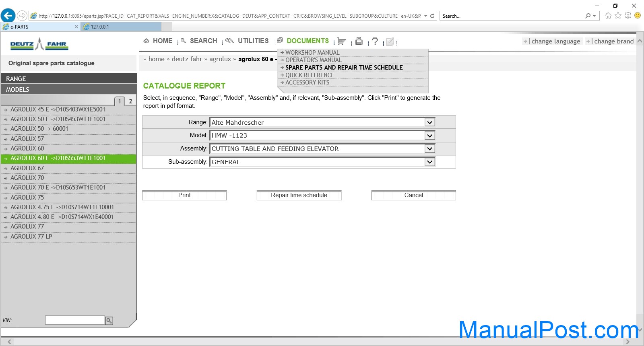Refresh the page with reload icon
Image resolution: width=644 pixels, height=346 pixels.
pos(432,16)
